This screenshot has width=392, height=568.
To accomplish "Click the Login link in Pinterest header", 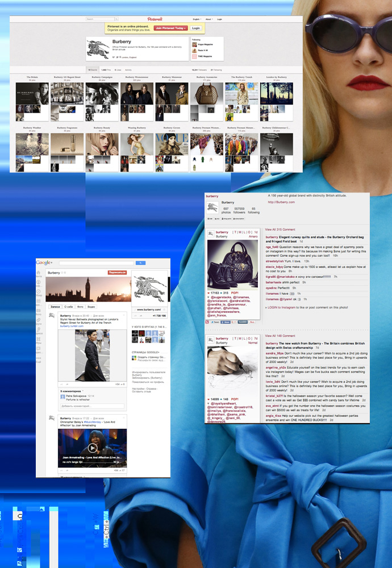I will click(x=219, y=19).
